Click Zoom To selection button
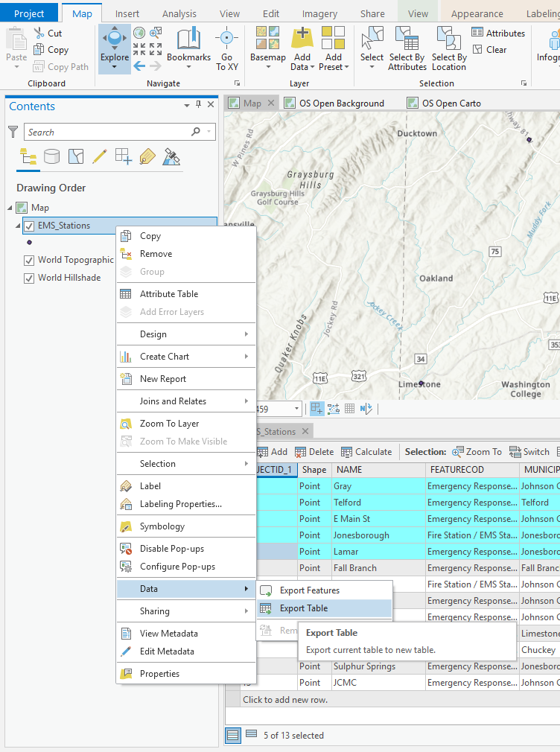The height and width of the screenshot is (752, 560). (476, 452)
